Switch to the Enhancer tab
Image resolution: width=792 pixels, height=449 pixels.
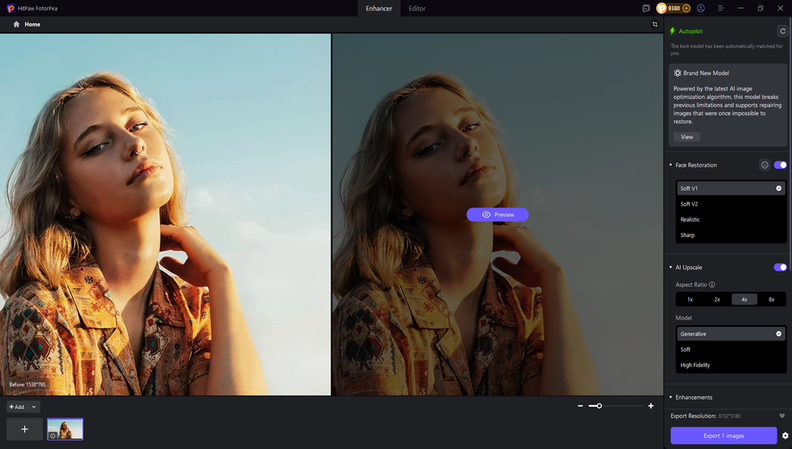(x=379, y=9)
